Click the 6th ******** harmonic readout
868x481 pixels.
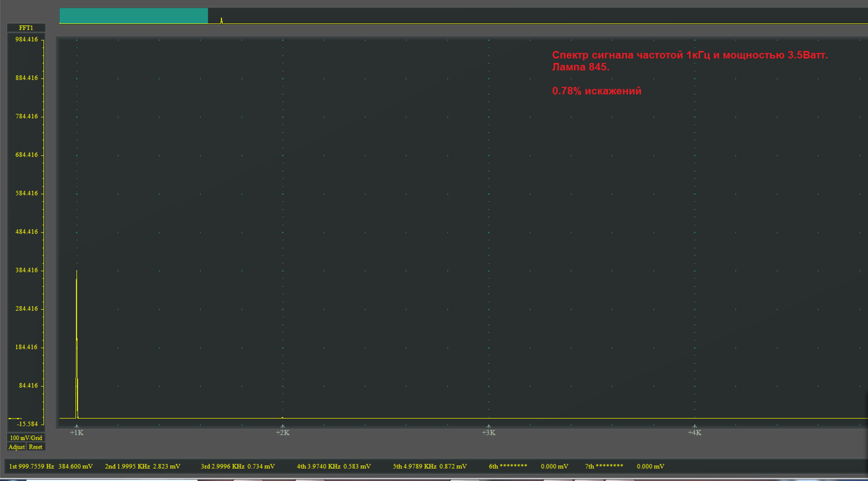[x=508, y=466]
